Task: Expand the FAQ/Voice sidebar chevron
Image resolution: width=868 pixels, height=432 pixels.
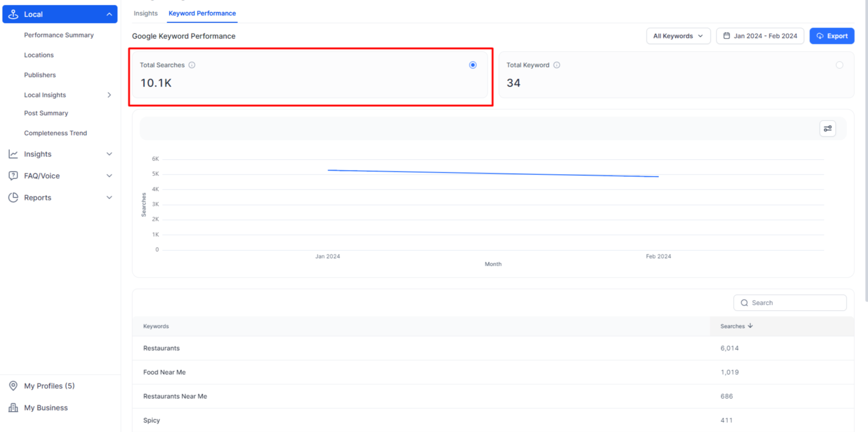Action: coord(109,176)
